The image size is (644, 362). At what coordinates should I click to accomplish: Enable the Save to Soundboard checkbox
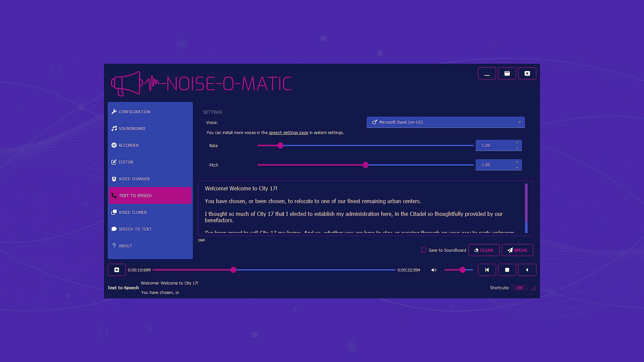pos(424,250)
